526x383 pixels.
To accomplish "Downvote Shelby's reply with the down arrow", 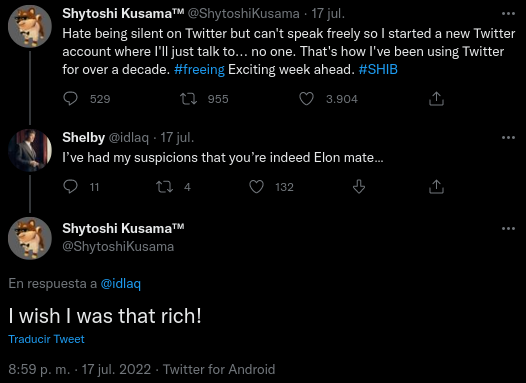I will tap(359, 186).
